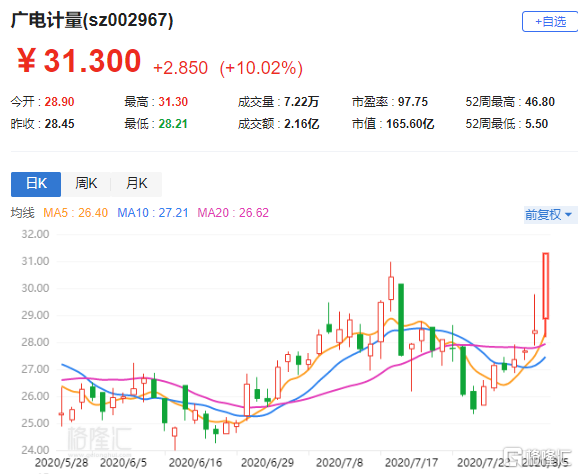Viewport: 578px width, 474px height.
Task: Click previous close value 28.45
Action: 59,124
